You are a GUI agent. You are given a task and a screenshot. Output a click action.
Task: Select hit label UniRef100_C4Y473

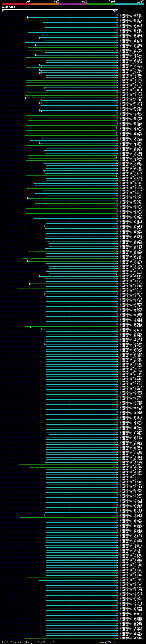tap(131, 289)
